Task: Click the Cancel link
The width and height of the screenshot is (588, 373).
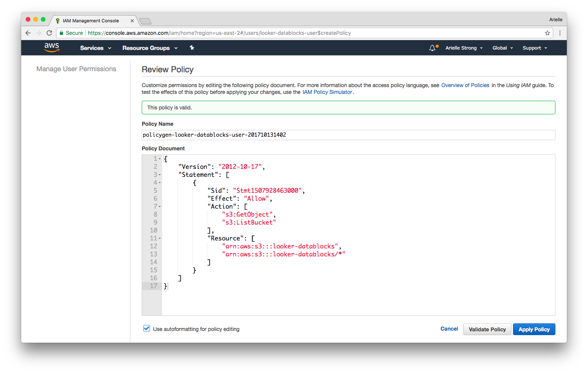Action: point(449,329)
